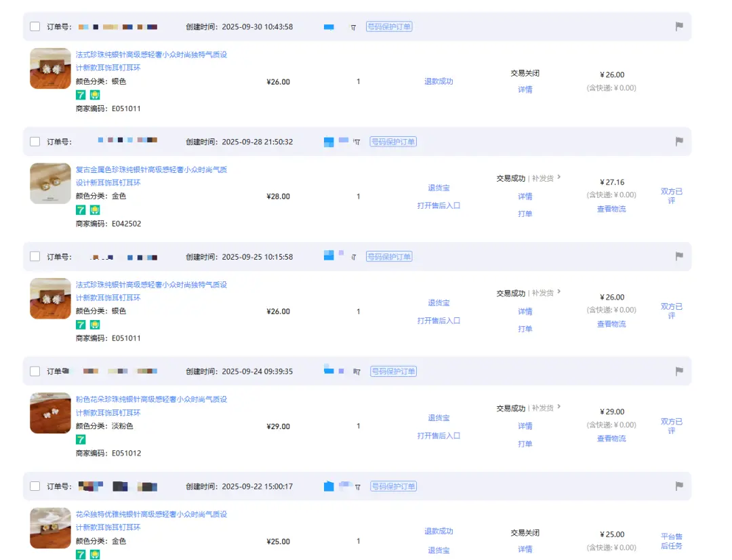Click the flag icon on the 09-30 order row
The height and width of the screenshot is (560, 732).
pyautogui.click(x=678, y=26)
